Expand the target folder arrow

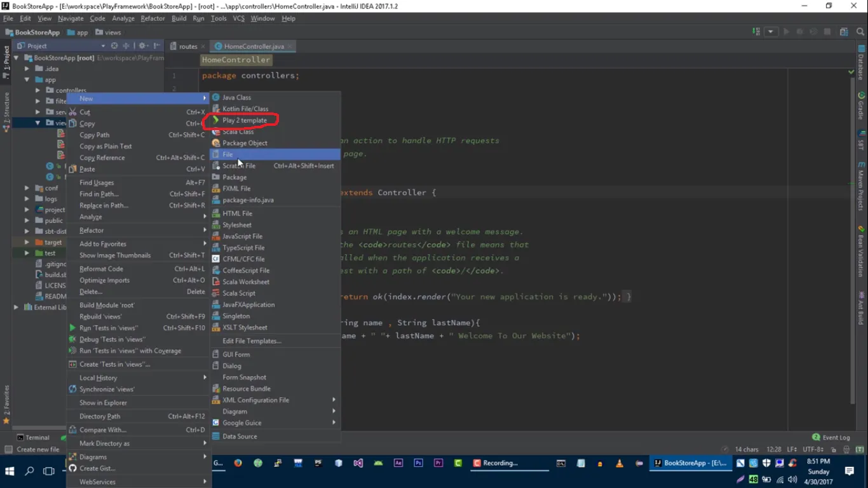pos(27,242)
